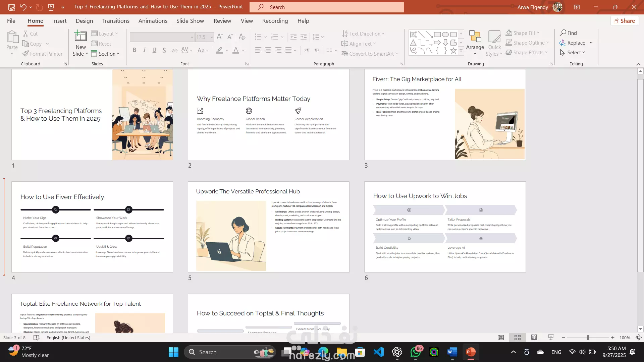644x362 pixels.
Task: Switch to Normal view in status bar
Action: click(x=501, y=338)
